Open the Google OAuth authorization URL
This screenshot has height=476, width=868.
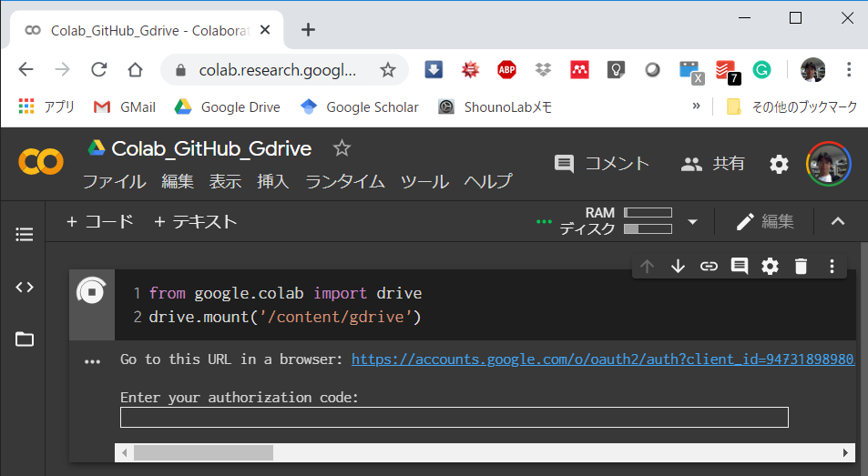click(603, 360)
